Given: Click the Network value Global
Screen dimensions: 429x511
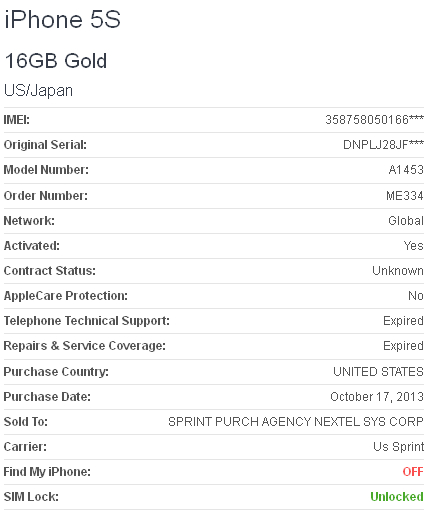Looking at the screenshot, I should point(406,221).
